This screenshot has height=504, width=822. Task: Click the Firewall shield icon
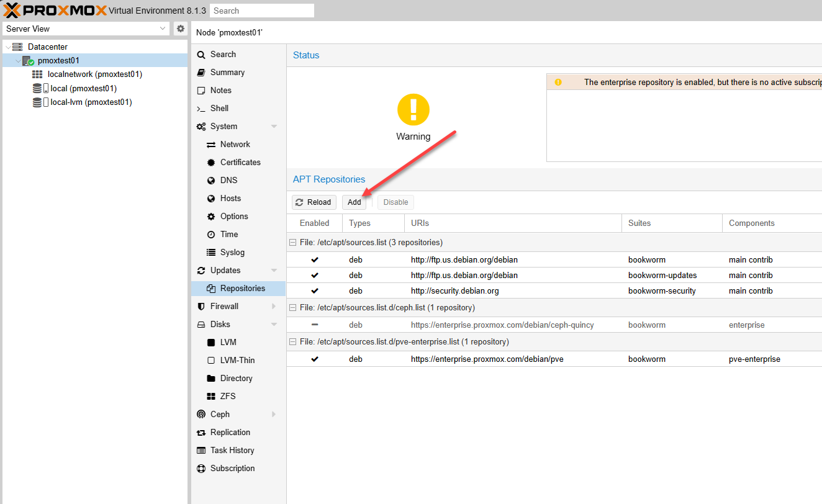click(201, 307)
